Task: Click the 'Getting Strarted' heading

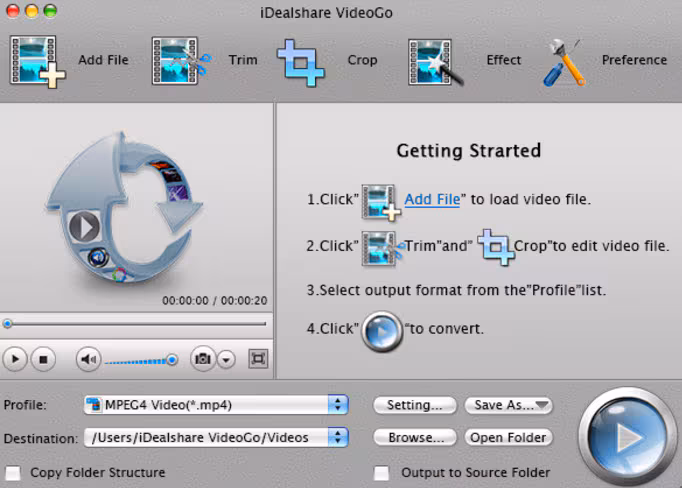Action: click(x=468, y=151)
